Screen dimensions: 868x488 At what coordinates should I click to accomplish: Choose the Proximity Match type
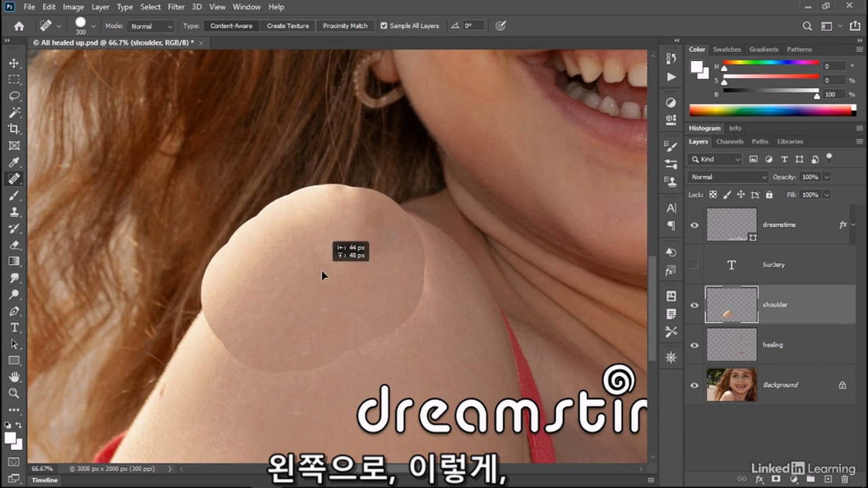pos(345,26)
